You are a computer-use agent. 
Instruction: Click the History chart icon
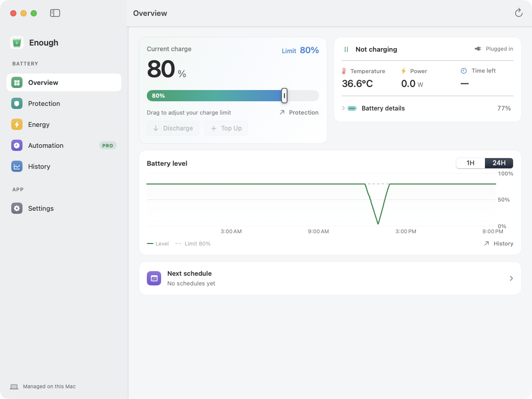pos(16,167)
